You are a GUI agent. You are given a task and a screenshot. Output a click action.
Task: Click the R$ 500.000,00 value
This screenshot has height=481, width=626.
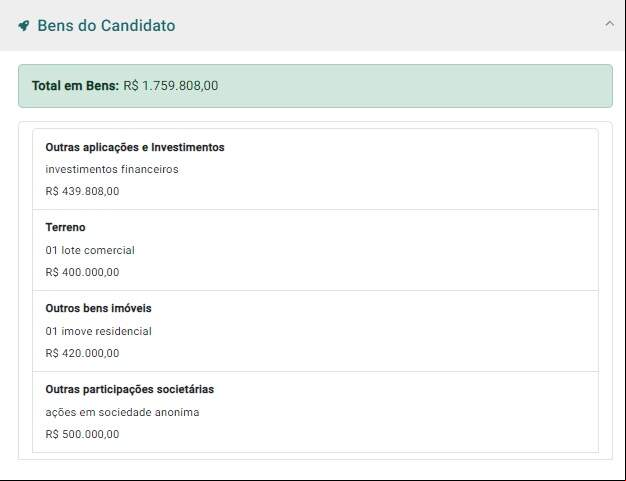(82, 434)
